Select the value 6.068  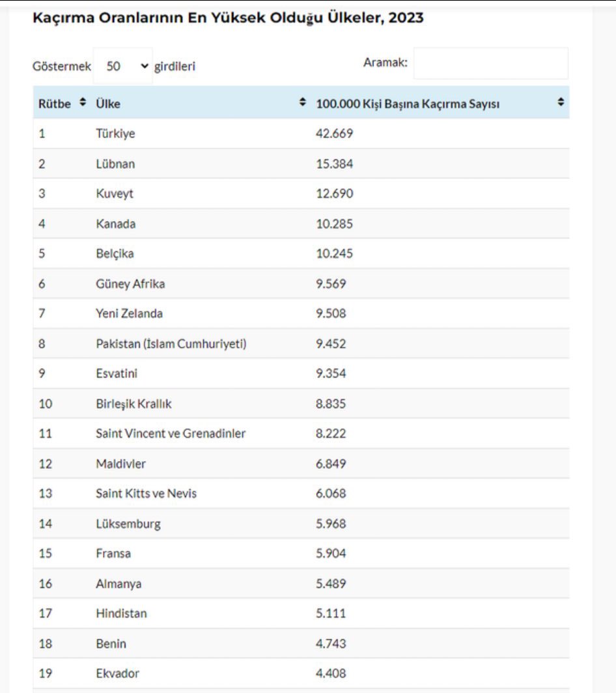coord(331,494)
